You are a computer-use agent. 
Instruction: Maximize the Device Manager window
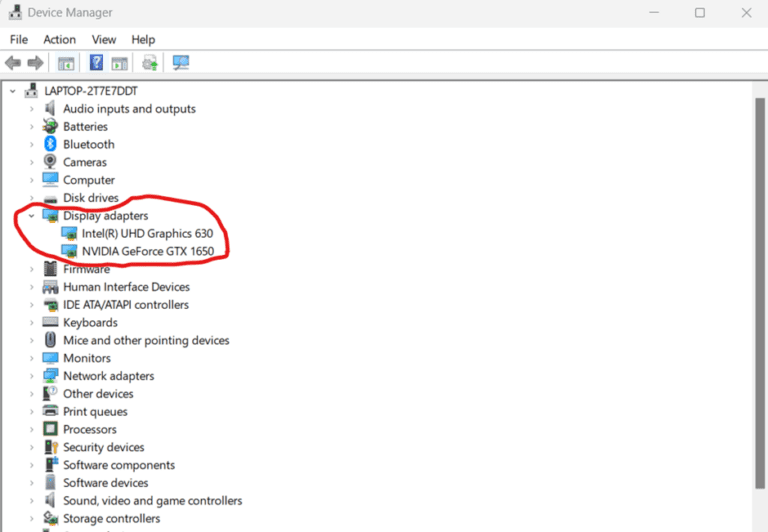coord(700,13)
